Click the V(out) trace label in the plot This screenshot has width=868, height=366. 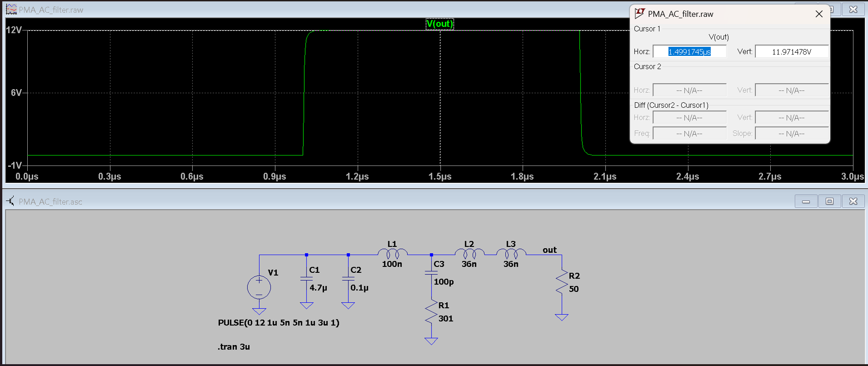point(440,24)
